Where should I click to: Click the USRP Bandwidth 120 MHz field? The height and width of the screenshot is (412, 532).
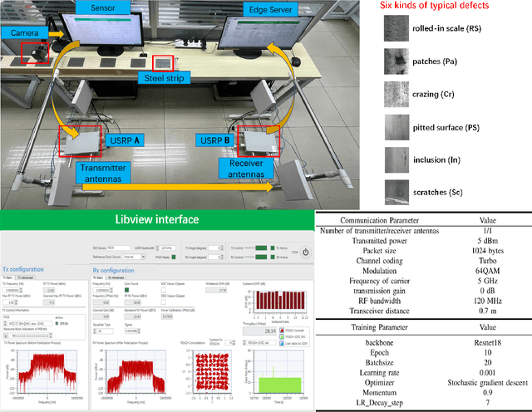(x=168, y=248)
